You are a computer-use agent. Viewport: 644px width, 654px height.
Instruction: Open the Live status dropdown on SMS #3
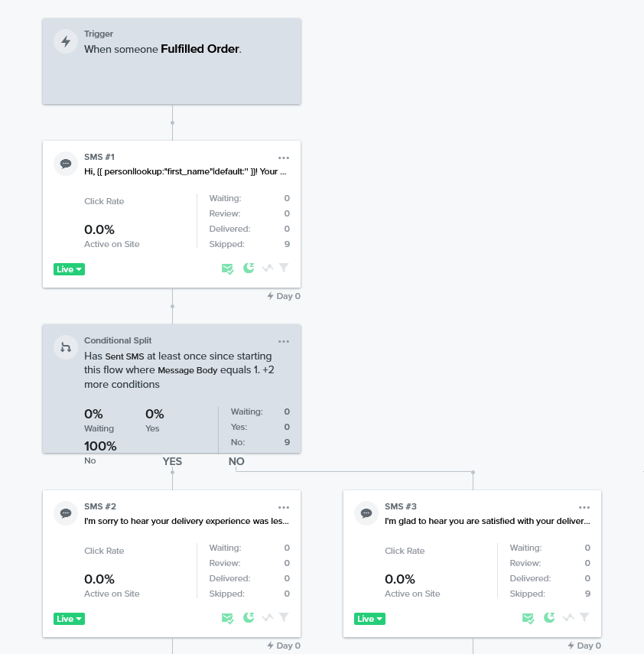(x=369, y=617)
